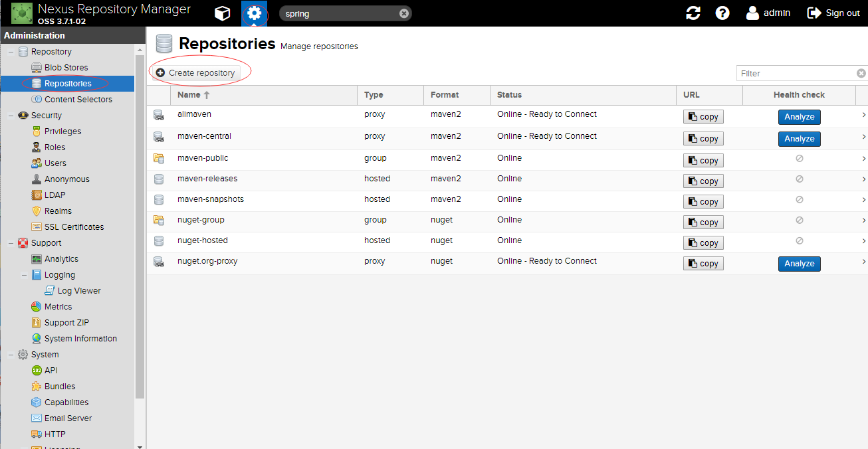Open HTTP settings
868x449 pixels.
pos(54,434)
